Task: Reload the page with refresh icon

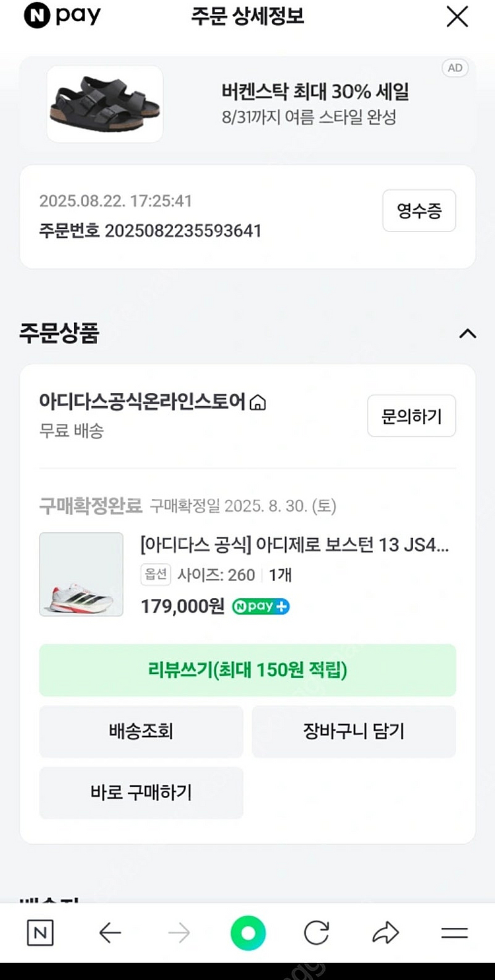Action: click(316, 933)
